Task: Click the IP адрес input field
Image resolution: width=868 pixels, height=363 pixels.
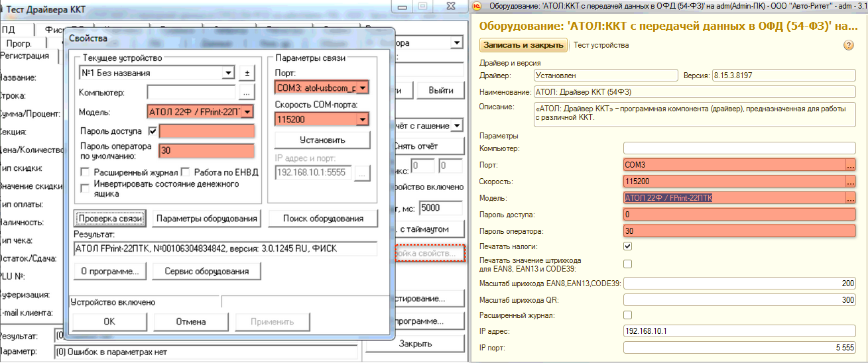Action: coord(739,331)
